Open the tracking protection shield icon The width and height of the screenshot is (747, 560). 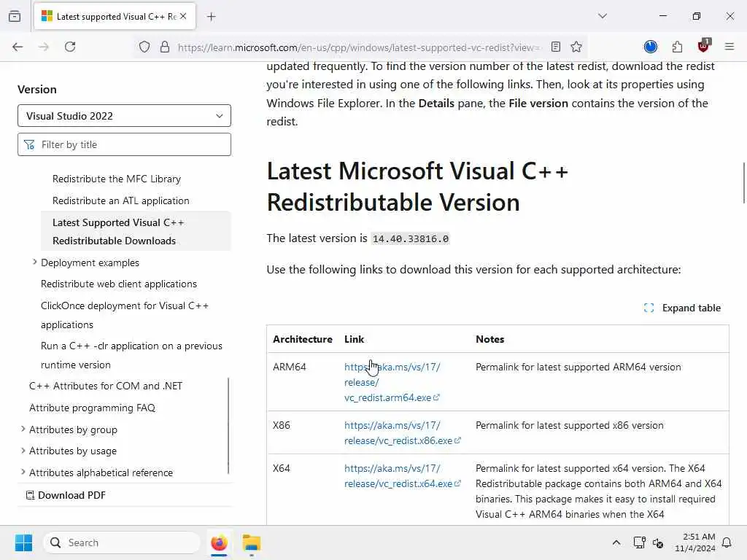point(144,47)
